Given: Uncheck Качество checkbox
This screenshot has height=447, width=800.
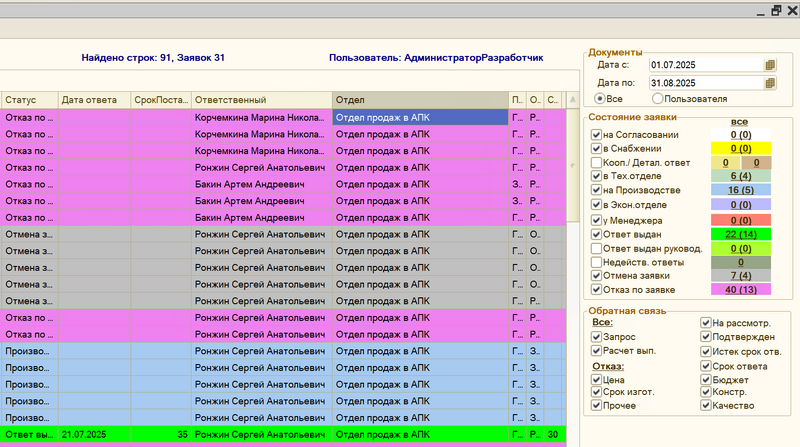Looking at the screenshot, I should (x=706, y=406).
